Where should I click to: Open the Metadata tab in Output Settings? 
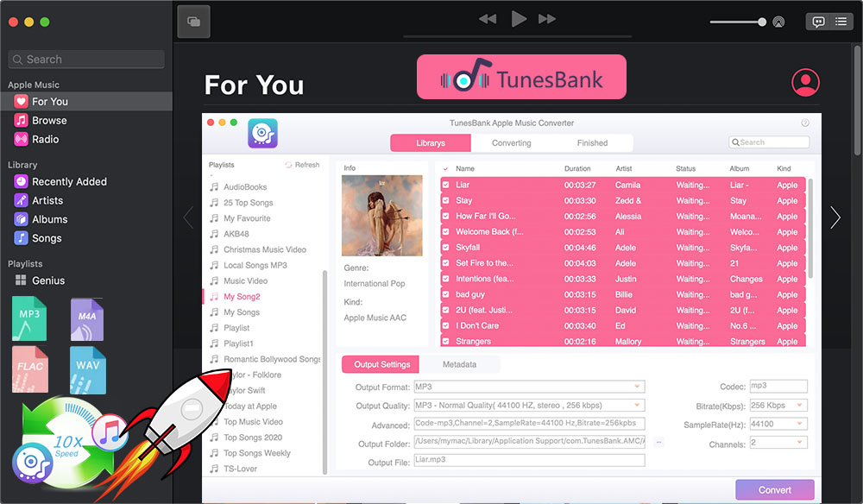tap(459, 364)
